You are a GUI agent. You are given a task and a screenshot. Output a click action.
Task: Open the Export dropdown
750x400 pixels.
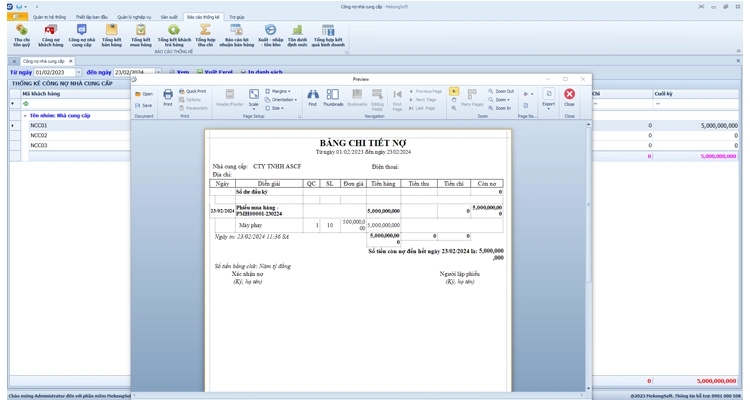[548, 98]
